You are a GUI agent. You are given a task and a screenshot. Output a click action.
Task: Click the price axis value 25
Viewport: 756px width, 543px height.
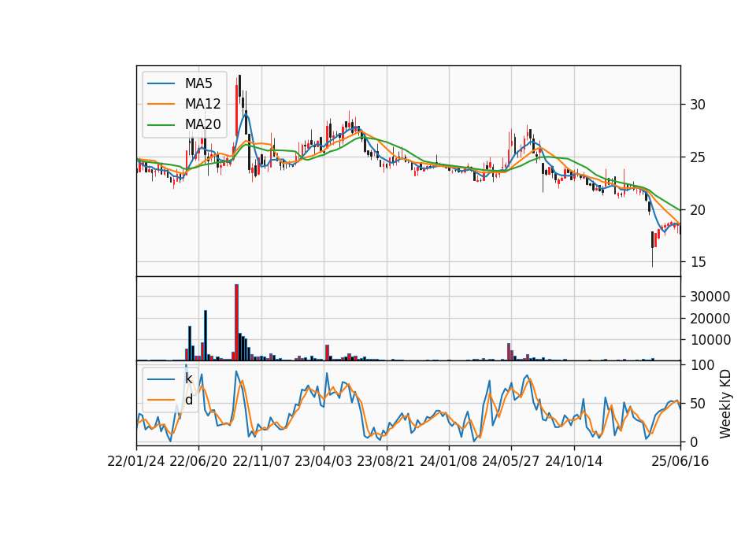[x=698, y=157]
